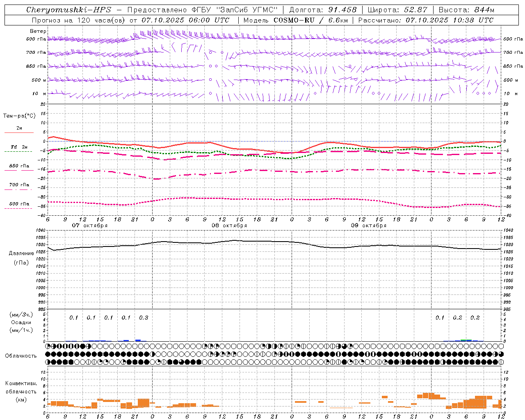Click the '08 октября' date label

tap(229, 225)
